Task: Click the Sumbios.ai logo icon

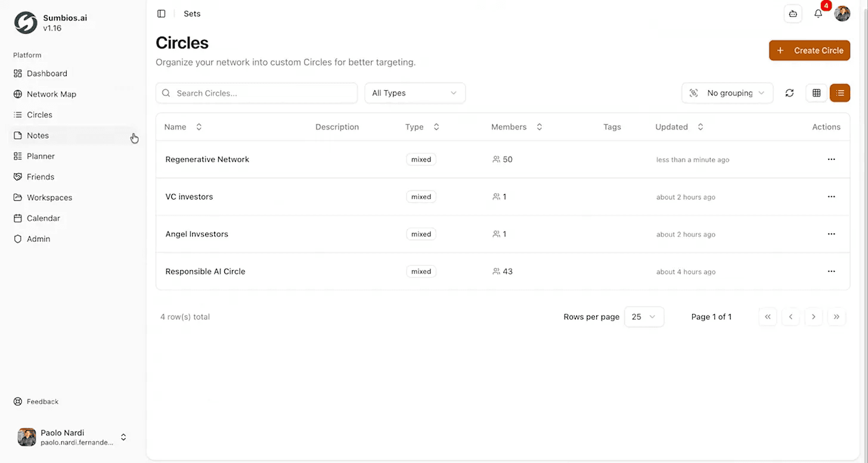Action: pyautogui.click(x=26, y=23)
